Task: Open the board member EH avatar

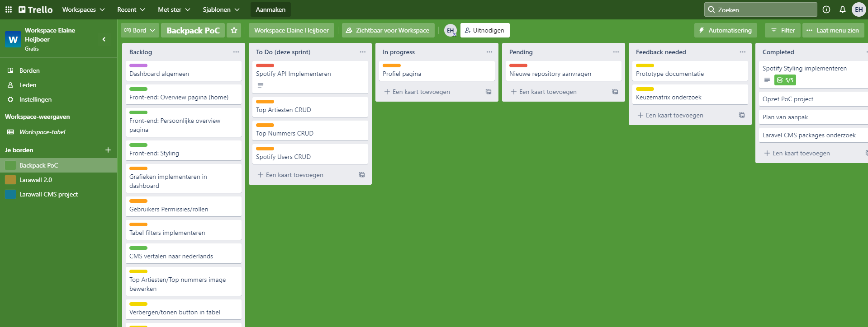Action: (451, 30)
